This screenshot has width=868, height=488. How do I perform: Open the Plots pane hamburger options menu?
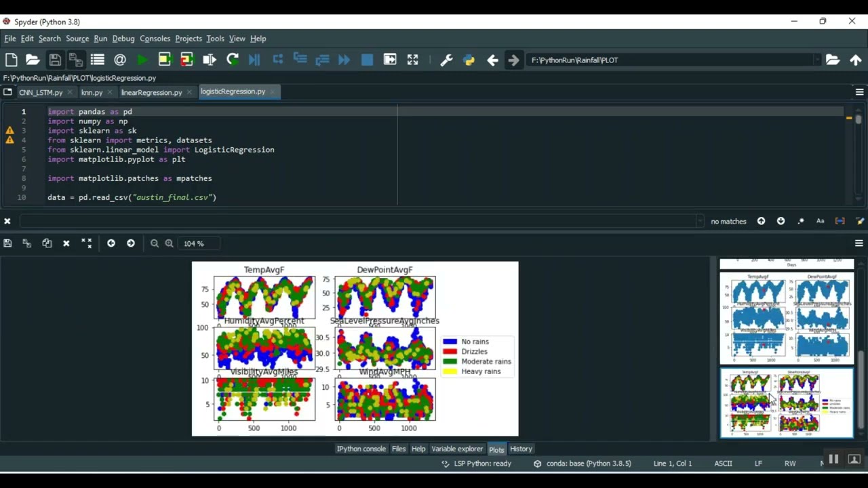point(859,243)
